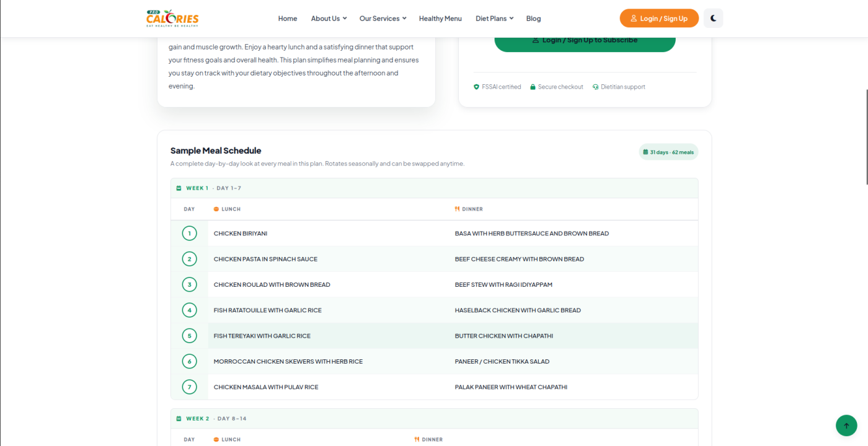This screenshot has height=446, width=868.
Task: Open the Diet Plans dropdown menu
Action: coord(494,19)
